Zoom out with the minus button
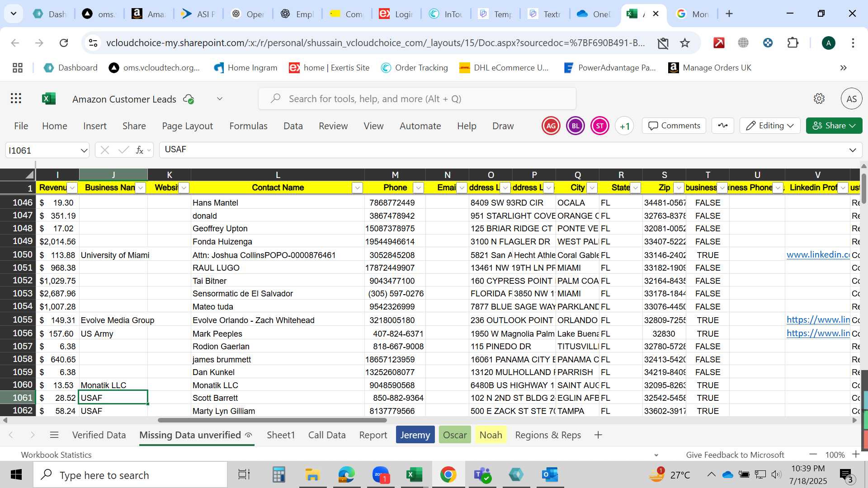This screenshot has width=868, height=488. [x=813, y=455]
